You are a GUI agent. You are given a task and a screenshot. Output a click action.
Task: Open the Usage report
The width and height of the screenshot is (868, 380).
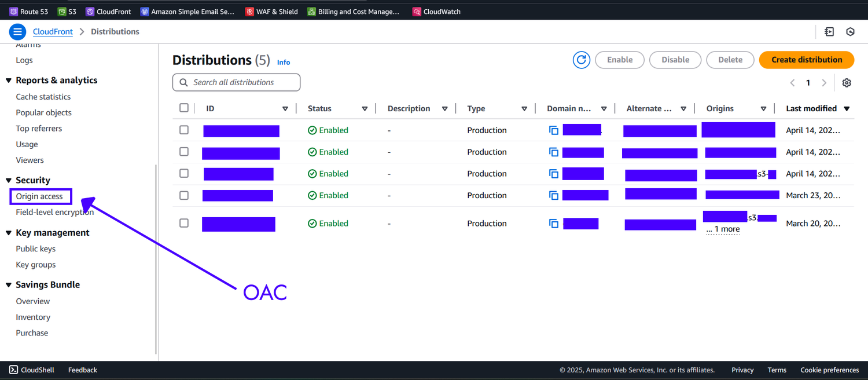coord(27,144)
